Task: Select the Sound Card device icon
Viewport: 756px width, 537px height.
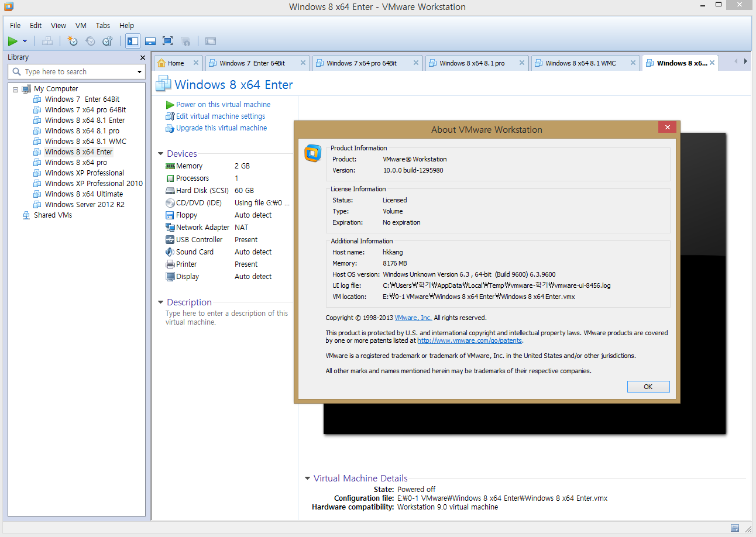Action: coord(170,252)
